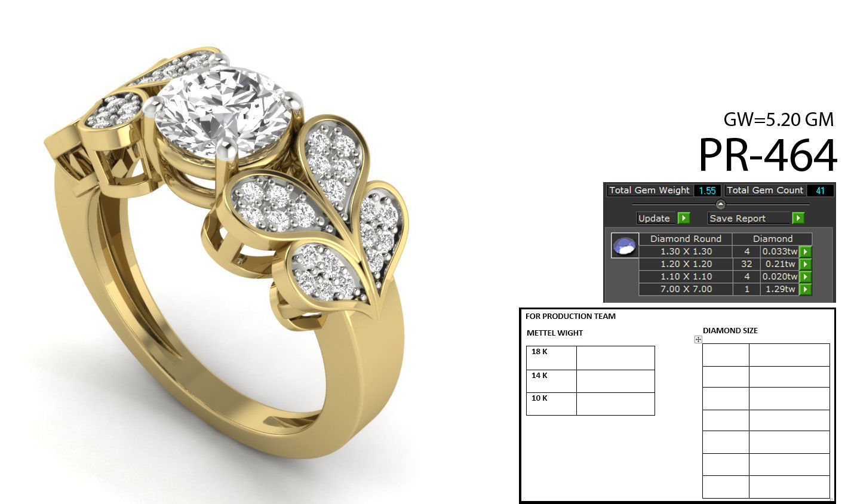Click the Total Gem Weight label

[649, 190]
